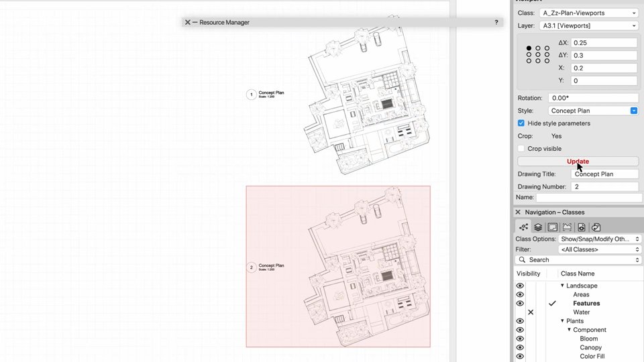Select the top-left position radio button
This screenshot has width=644, height=362.
tap(529, 48)
